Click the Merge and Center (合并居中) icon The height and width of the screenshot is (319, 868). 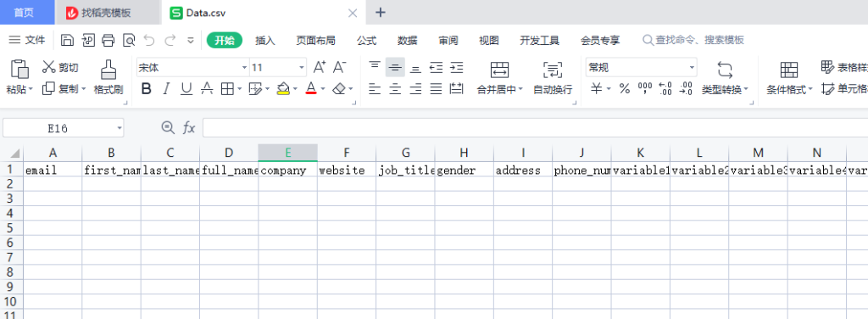pos(500,70)
